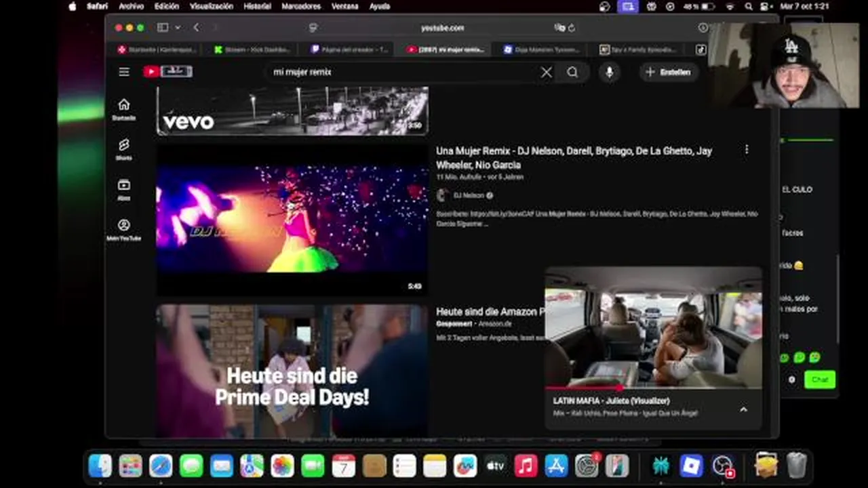Click the green Chat button in Kick window

pos(820,380)
